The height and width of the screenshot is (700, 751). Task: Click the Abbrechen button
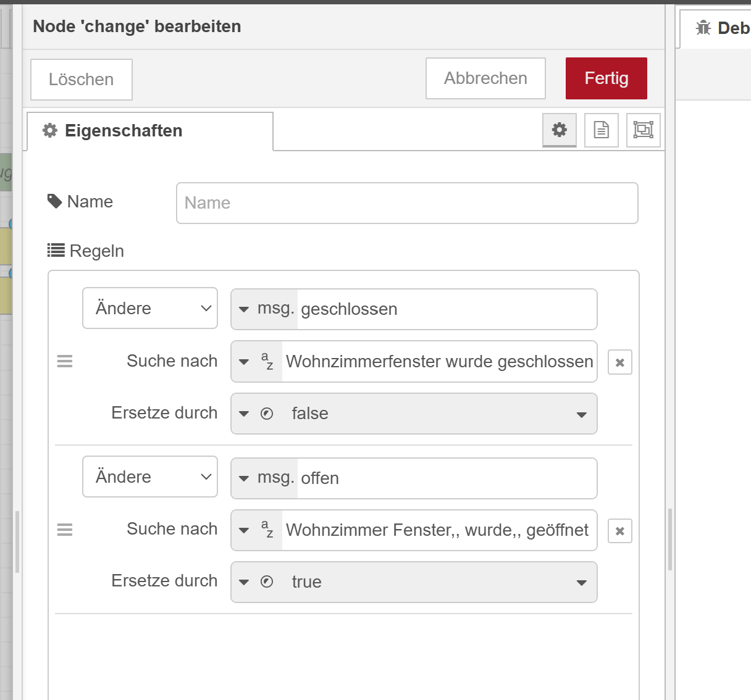click(x=485, y=78)
